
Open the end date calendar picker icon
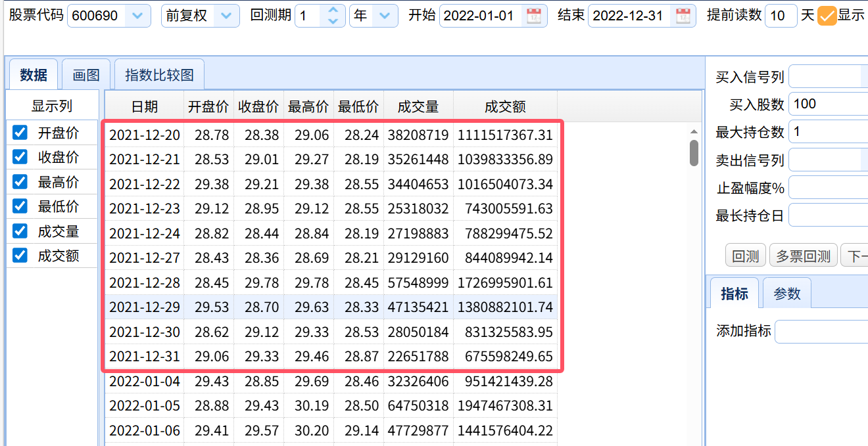pyautogui.click(x=684, y=16)
